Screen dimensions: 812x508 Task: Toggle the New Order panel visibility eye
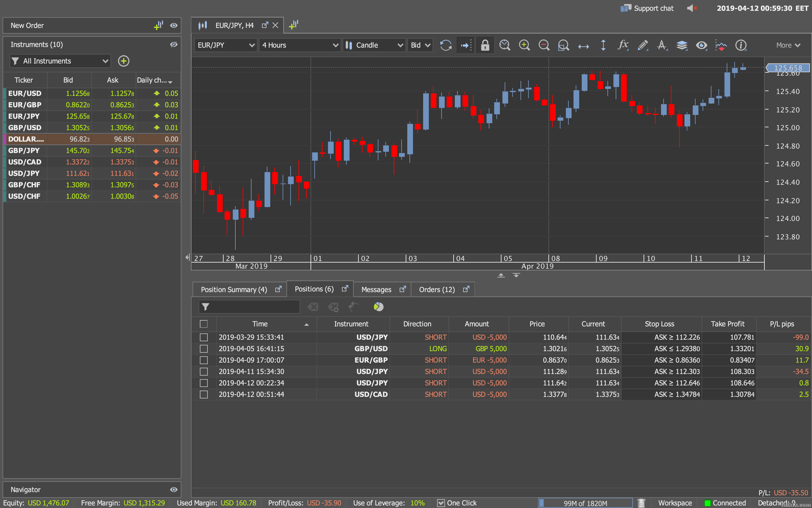pyautogui.click(x=174, y=25)
